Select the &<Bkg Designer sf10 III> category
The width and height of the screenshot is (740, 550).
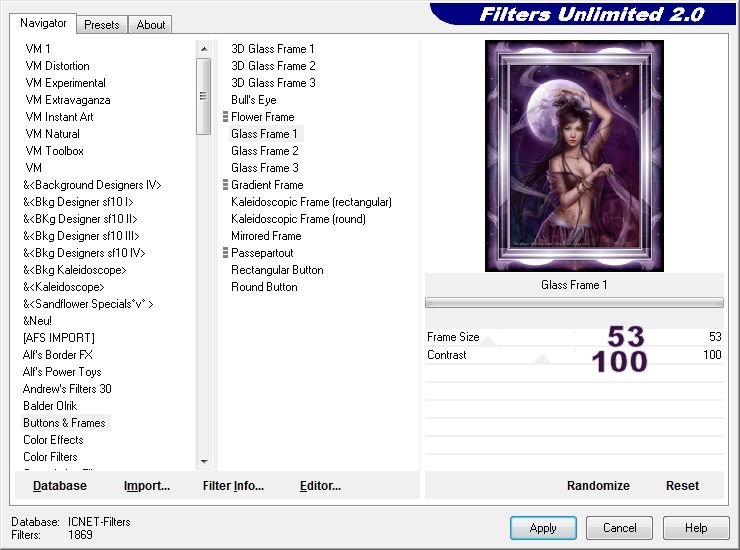81,236
